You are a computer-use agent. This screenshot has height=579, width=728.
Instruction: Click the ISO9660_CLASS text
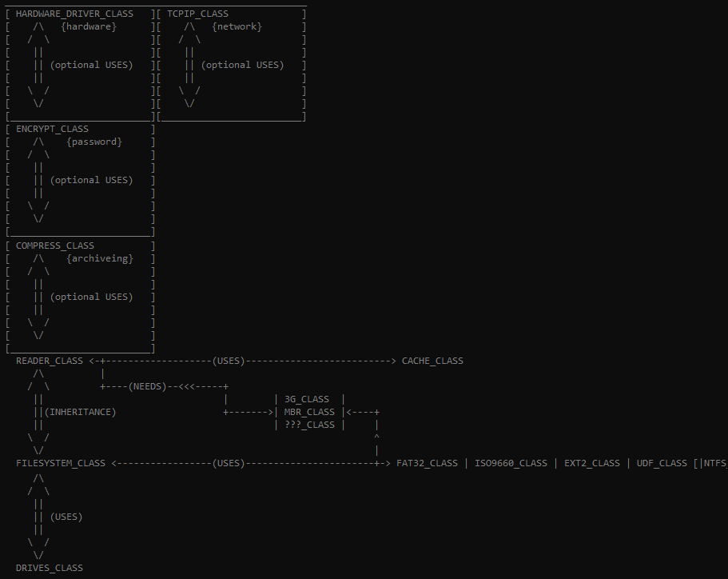pos(511,463)
